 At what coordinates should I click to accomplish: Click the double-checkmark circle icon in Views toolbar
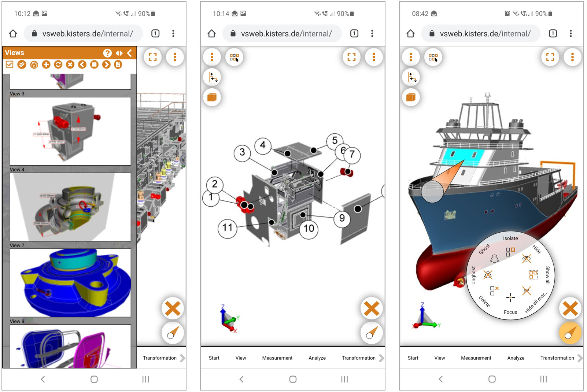(22, 65)
